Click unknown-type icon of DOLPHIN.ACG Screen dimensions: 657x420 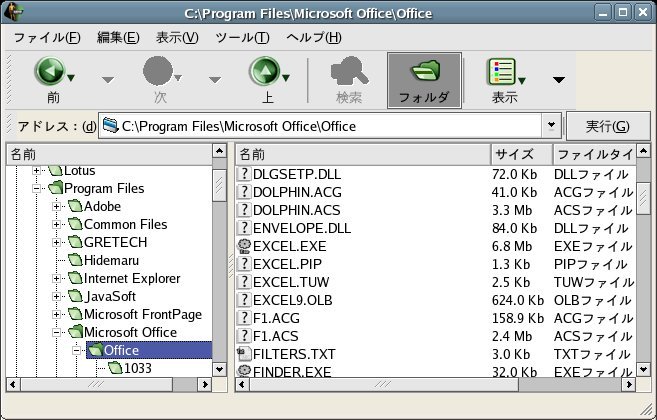pos(244,192)
